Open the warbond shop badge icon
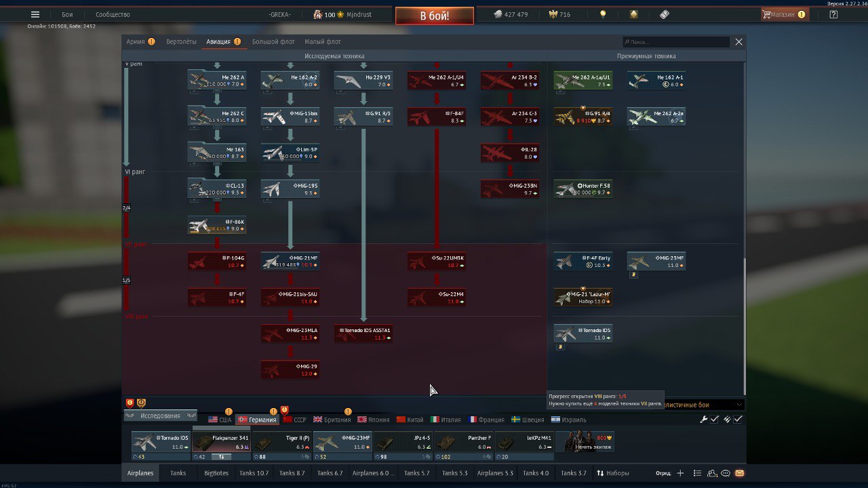This screenshot has width=868, height=488. (633, 14)
